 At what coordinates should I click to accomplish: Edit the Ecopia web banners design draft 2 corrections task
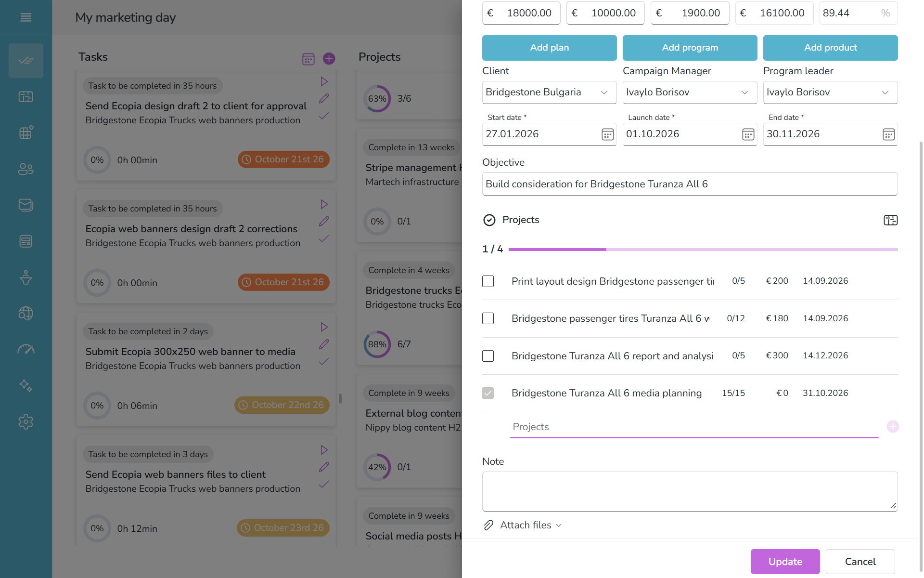click(324, 221)
